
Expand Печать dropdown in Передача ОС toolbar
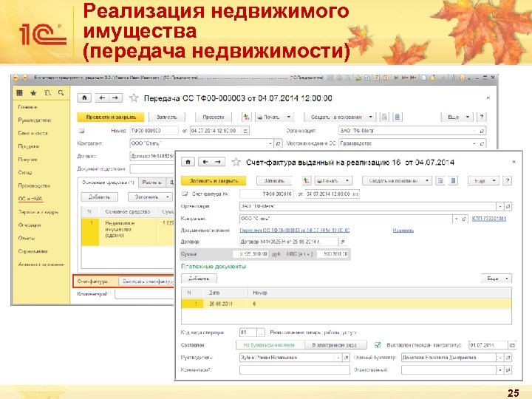tap(289, 117)
